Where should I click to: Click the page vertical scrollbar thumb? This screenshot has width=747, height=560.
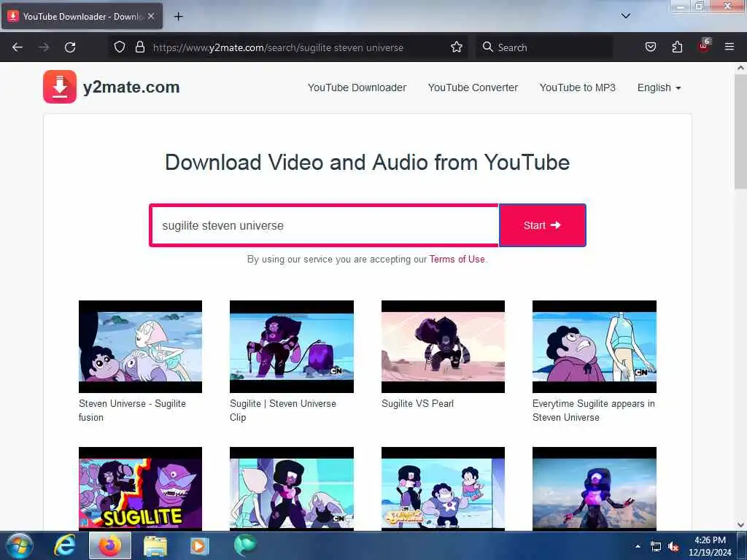(x=740, y=133)
